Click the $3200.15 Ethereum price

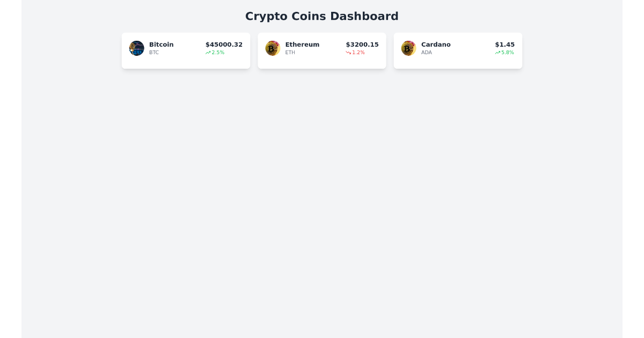click(x=362, y=45)
